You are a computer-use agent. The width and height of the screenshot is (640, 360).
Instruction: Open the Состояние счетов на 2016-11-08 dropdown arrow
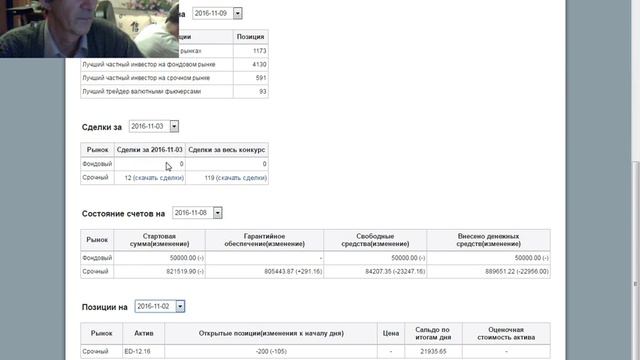[x=218, y=213]
